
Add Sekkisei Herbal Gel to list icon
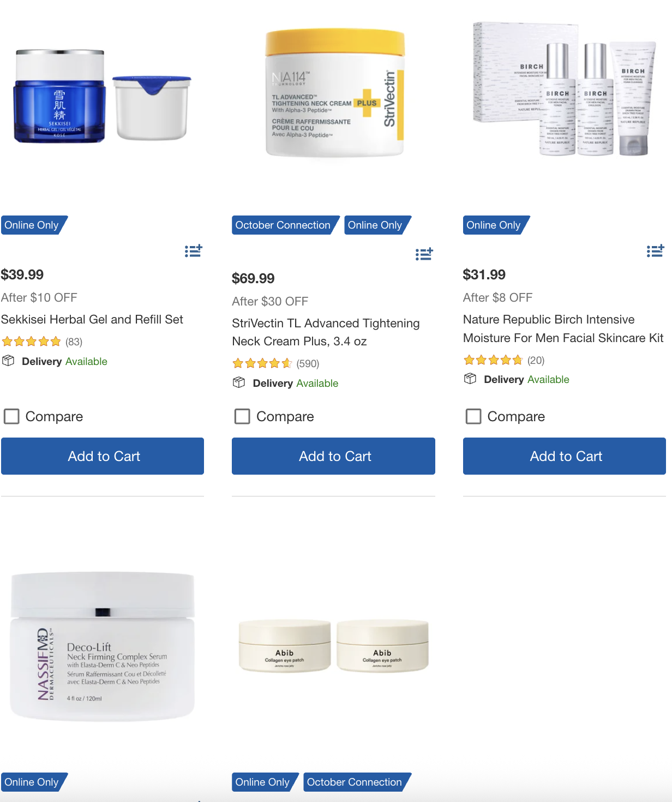[193, 251]
